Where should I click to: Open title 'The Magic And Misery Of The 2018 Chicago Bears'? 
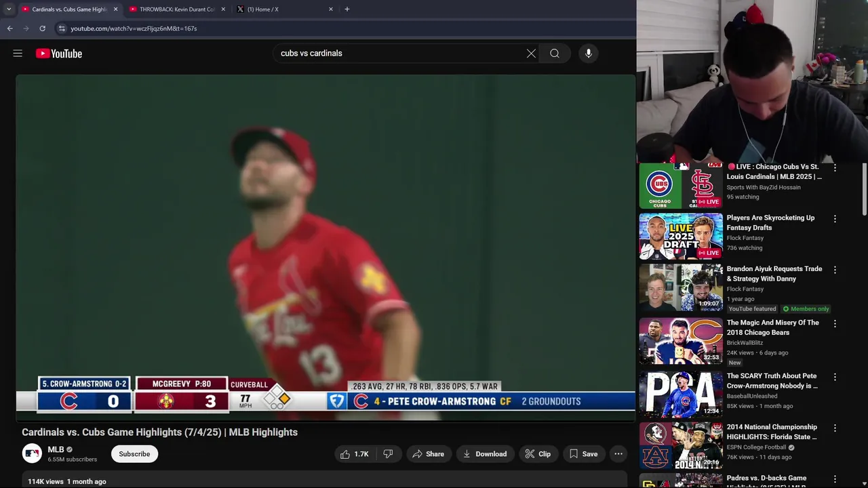coord(773,327)
